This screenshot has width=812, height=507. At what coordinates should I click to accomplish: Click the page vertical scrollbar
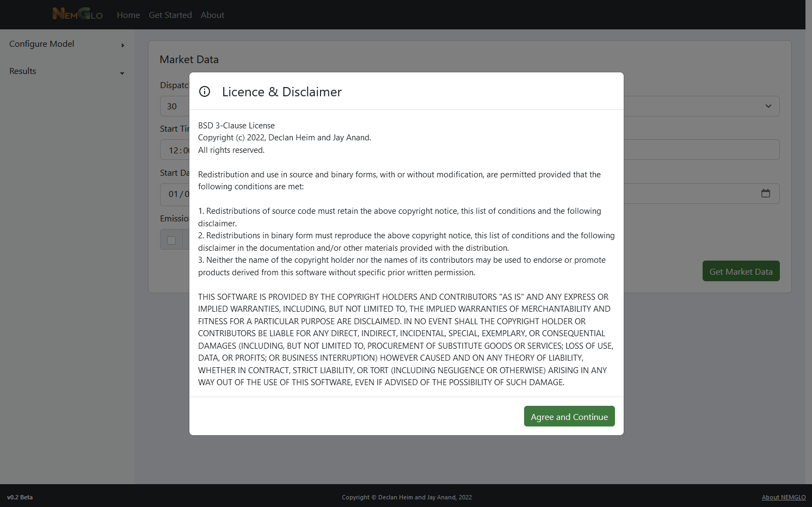809,242
